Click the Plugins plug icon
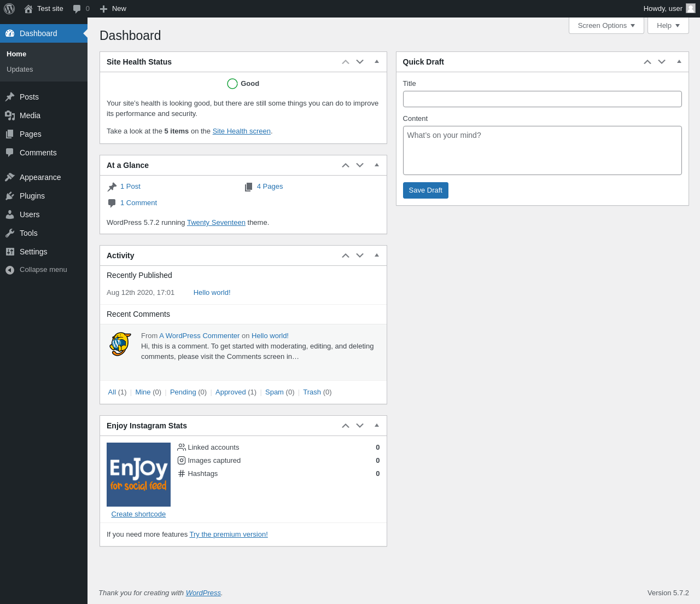 point(10,196)
